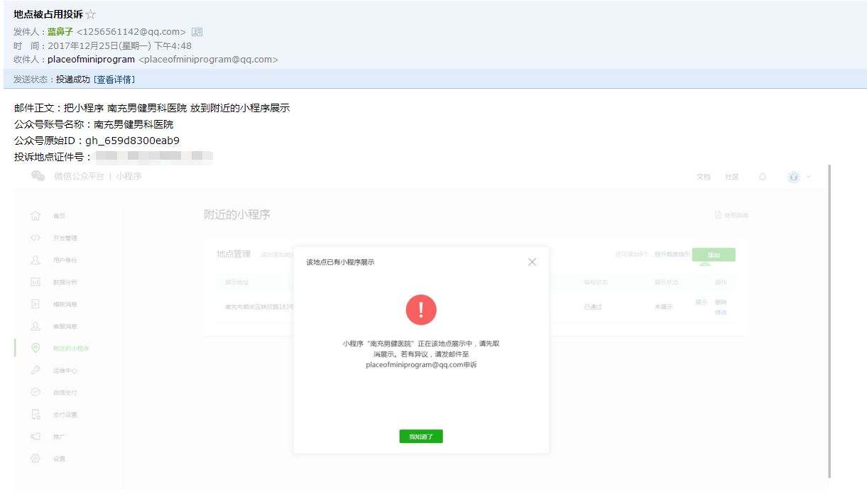Click 模板消息 label in sidebar menu

pos(65,304)
